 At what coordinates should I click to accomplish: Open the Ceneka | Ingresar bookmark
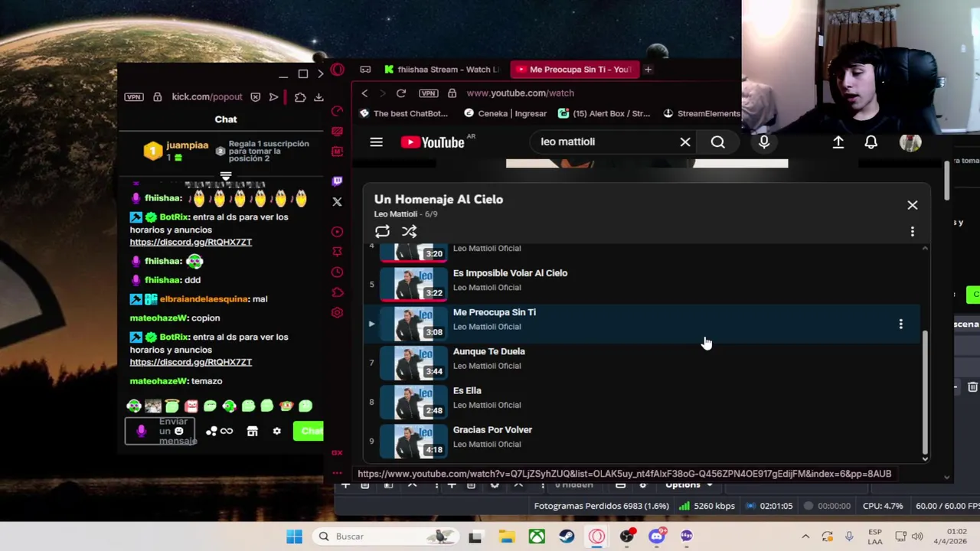click(505, 113)
